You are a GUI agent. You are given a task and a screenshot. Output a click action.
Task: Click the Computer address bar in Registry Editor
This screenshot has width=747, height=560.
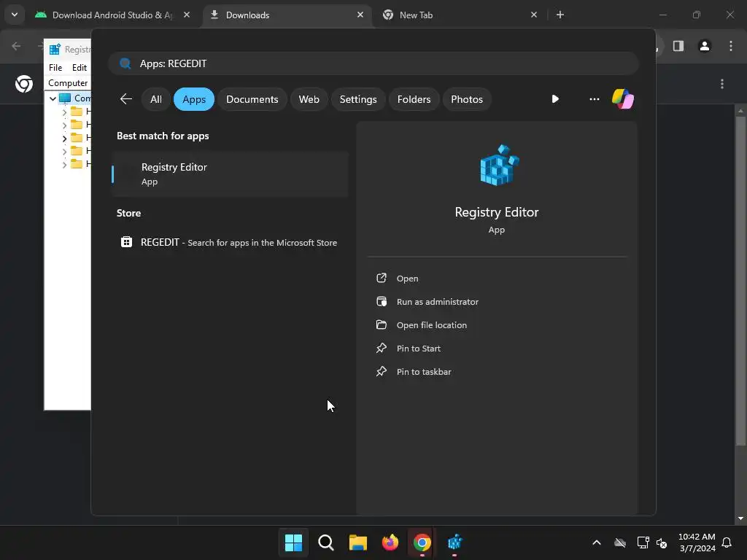(x=68, y=83)
